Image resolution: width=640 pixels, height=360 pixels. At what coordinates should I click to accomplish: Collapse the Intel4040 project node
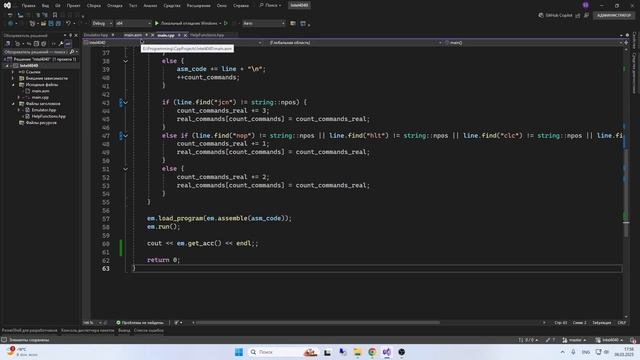pos(7,66)
